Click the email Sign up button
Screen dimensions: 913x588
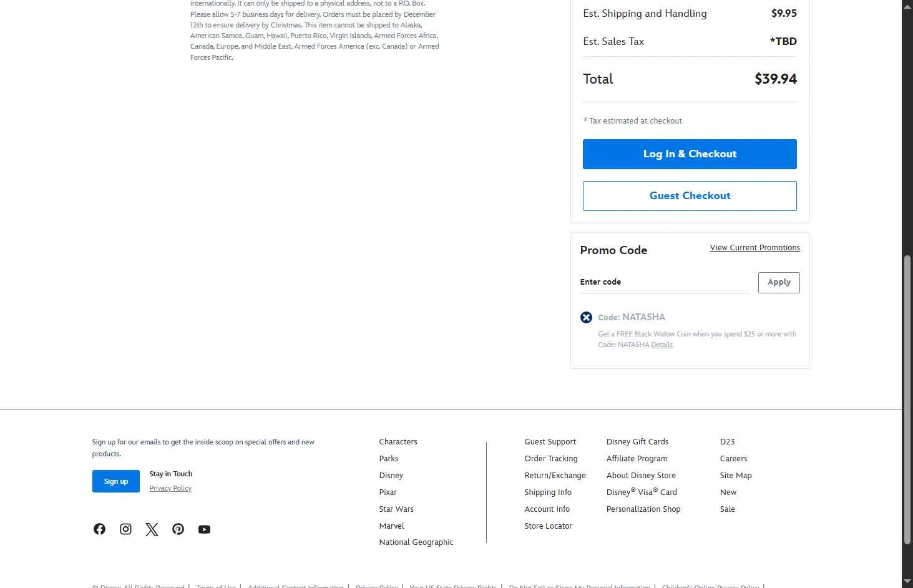[116, 481]
